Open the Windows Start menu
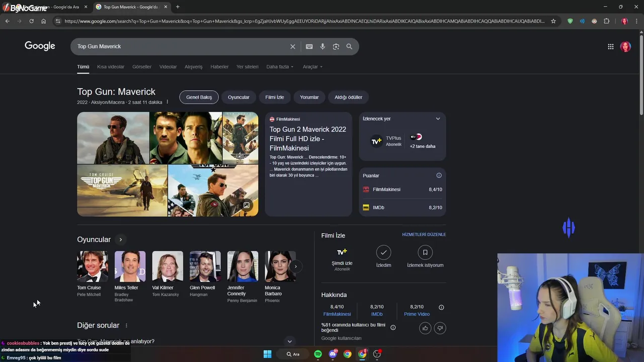The width and height of the screenshot is (644, 362). point(268,354)
